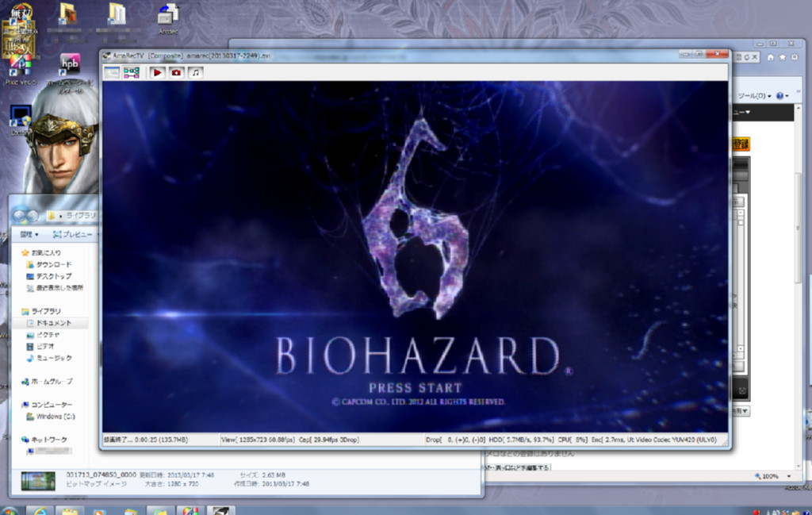Image resolution: width=812 pixels, height=515 pixels.
Task: Open the graph settings icon in AmaRecTV toolbar
Action: pos(131,72)
